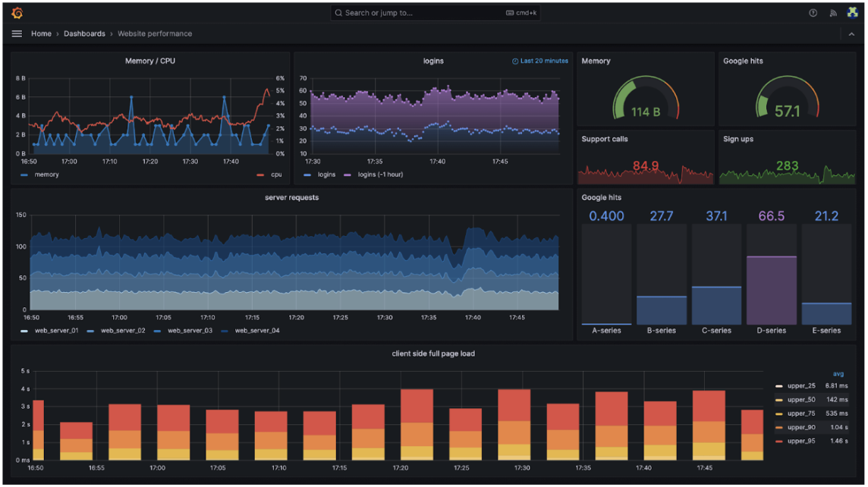Viewport: 868px width, 487px height.
Task: Click the cmd+k keyboard shortcut hint
Action: 521,13
